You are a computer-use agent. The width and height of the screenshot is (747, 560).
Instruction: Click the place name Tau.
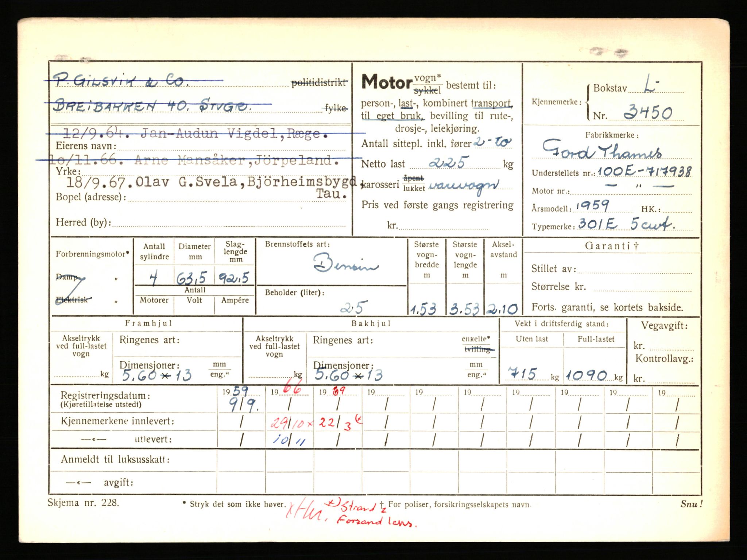(331, 194)
